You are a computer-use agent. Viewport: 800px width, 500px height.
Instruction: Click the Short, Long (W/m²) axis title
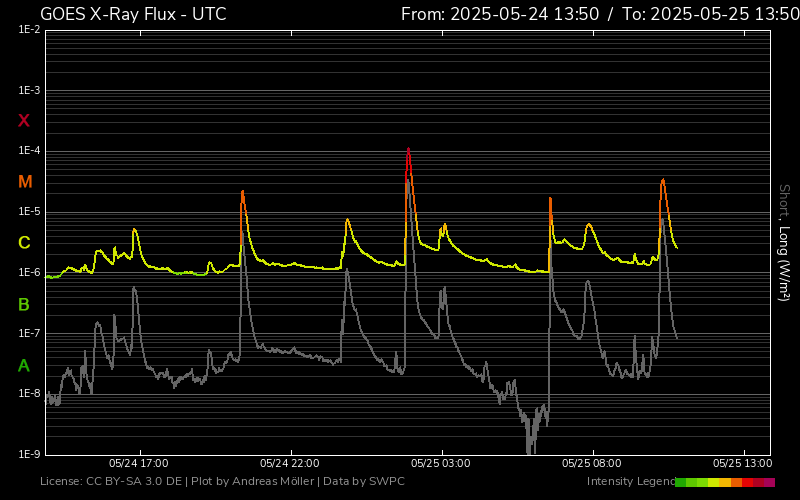tap(785, 243)
